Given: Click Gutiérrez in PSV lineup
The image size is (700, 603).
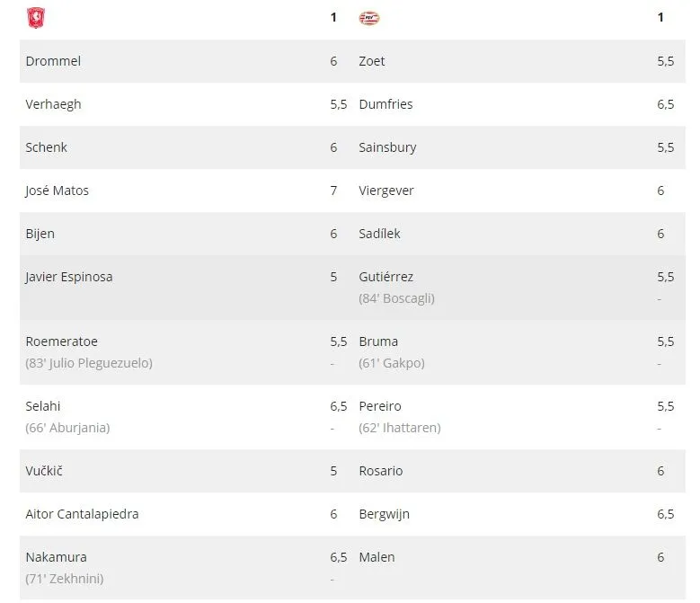Looking at the screenshot, I should tap(385, 277).
